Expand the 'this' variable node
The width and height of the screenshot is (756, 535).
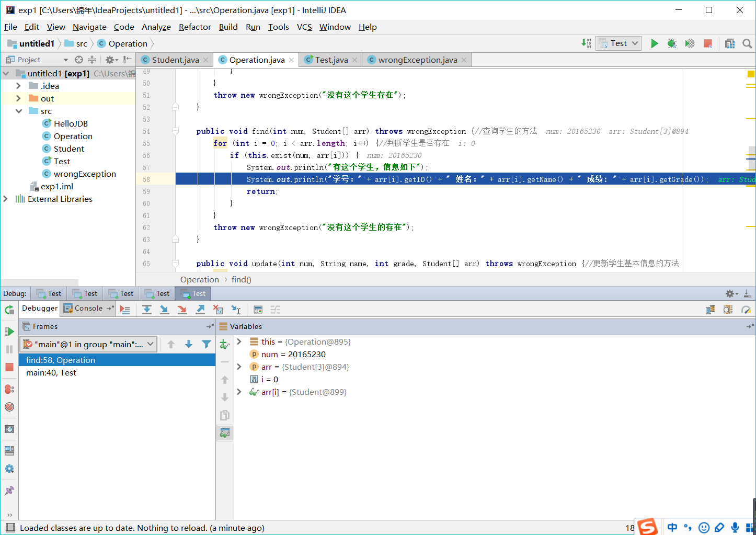239,342
